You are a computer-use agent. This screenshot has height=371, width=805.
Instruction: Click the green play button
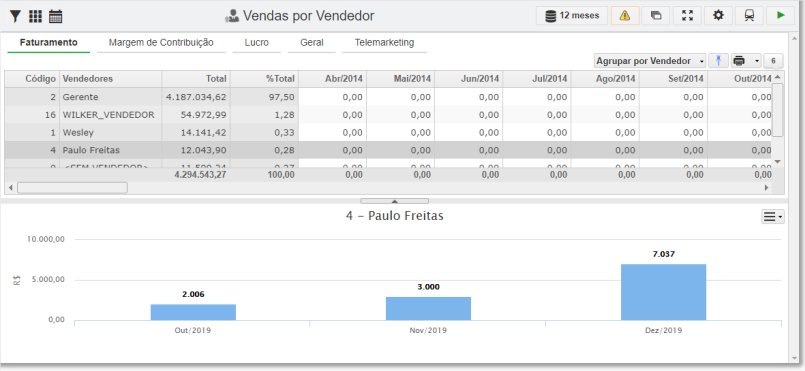click(x=780, y=15)
